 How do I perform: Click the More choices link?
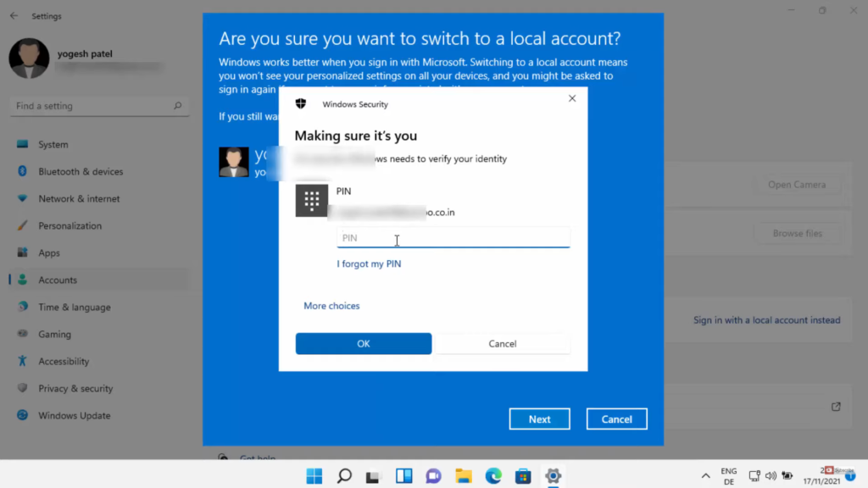[x=331, y=306]
